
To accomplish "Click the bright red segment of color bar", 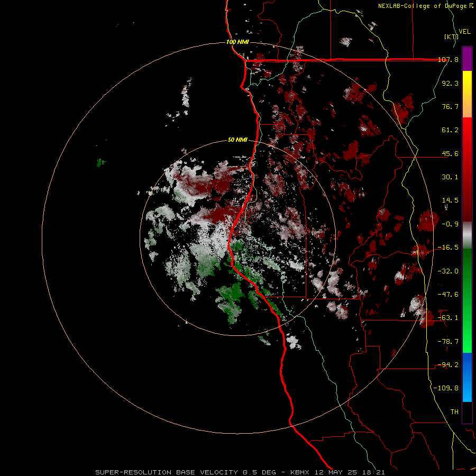I will (x=467, y=170).
